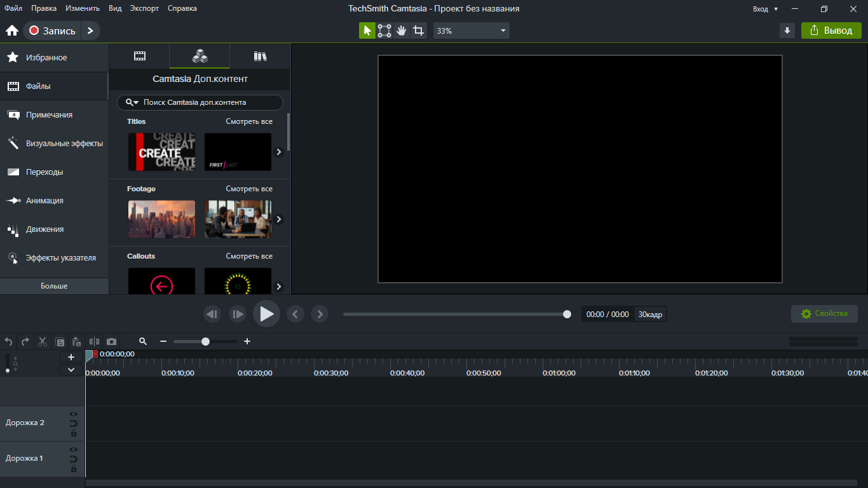Select the Crop tool in canvas toolbar

418,30
